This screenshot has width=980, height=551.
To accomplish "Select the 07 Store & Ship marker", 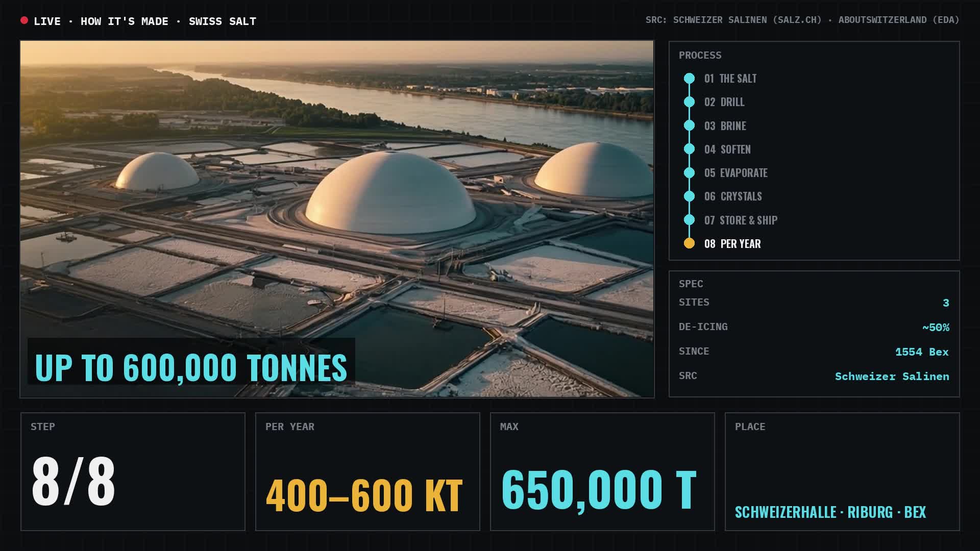I will 689,220.
